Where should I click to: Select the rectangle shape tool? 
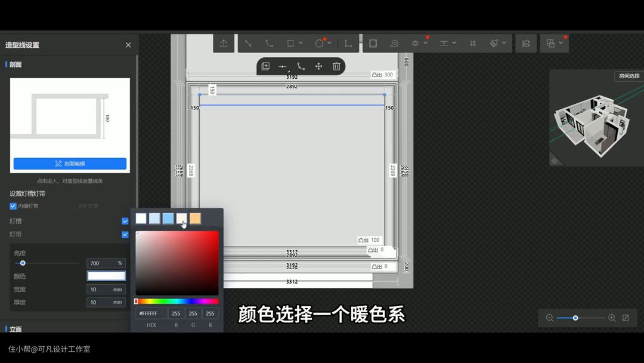290,43
